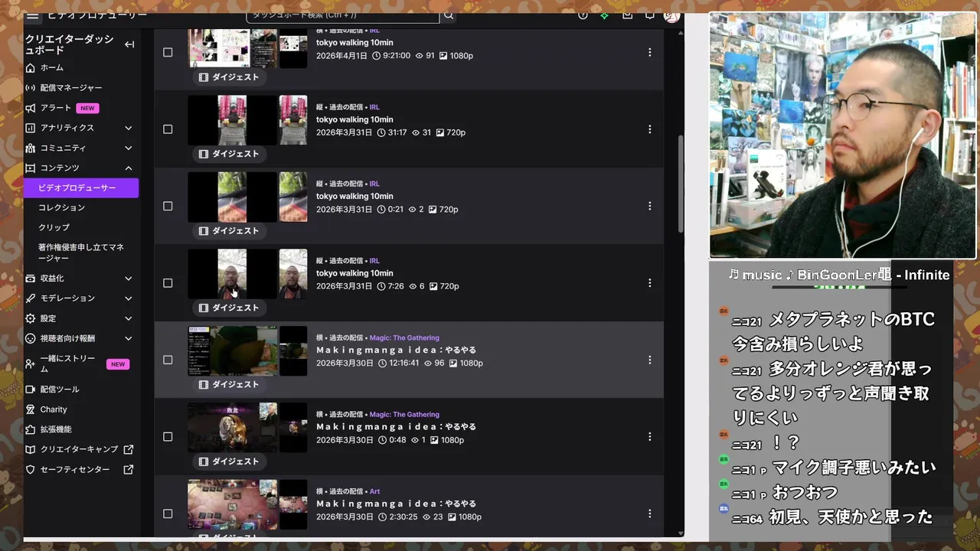Select checkbox for 7:26 tokyo walking video
The height and width of the screenshot is (551, 980).
168,283
